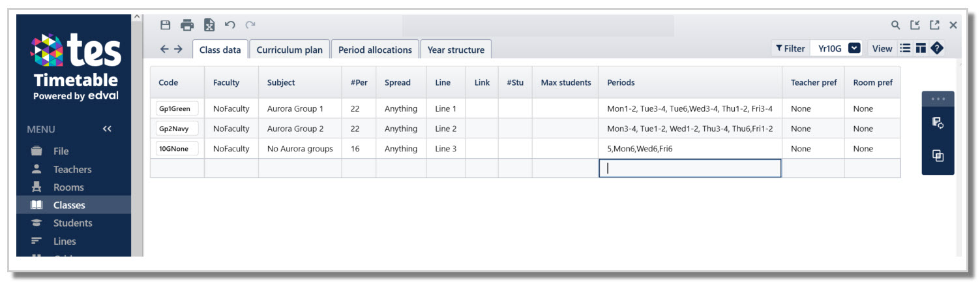Open the Curriculum plan tab
The width and height of the screenshot is (980, 284).
(x=290, y=50)
